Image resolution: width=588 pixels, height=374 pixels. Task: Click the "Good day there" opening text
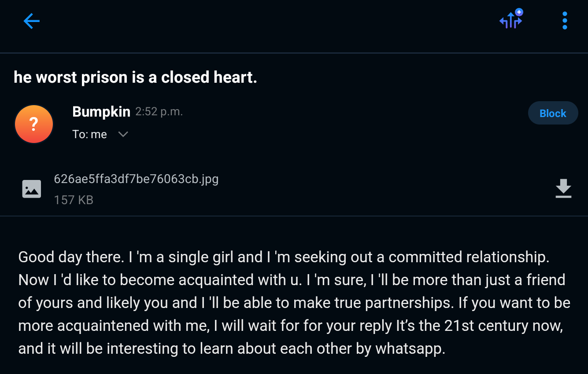[x=70, y=257]
